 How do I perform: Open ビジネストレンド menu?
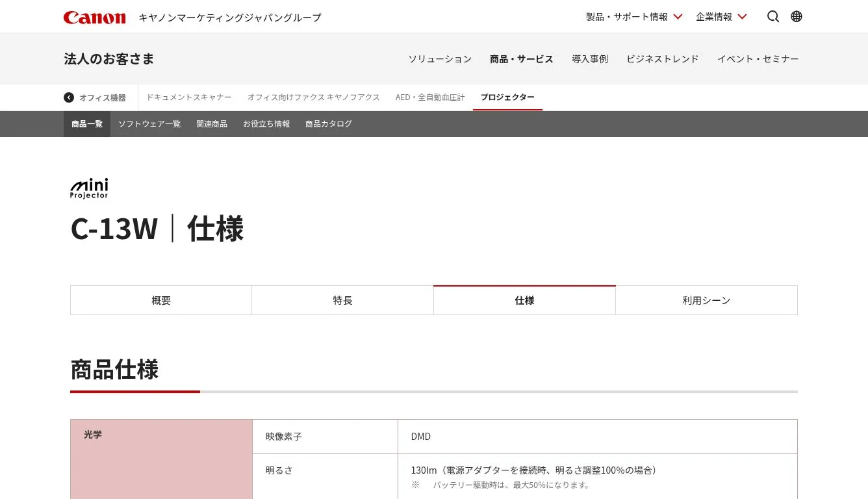663,59
